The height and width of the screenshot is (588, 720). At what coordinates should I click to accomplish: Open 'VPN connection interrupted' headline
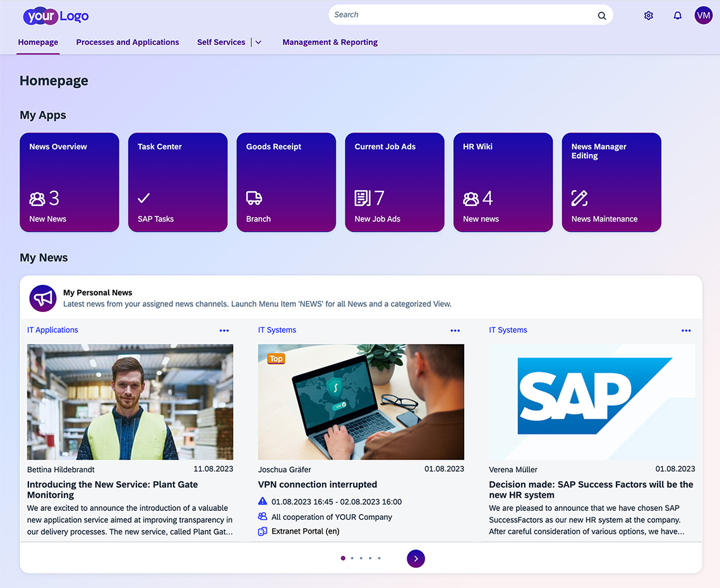point(317,484)
